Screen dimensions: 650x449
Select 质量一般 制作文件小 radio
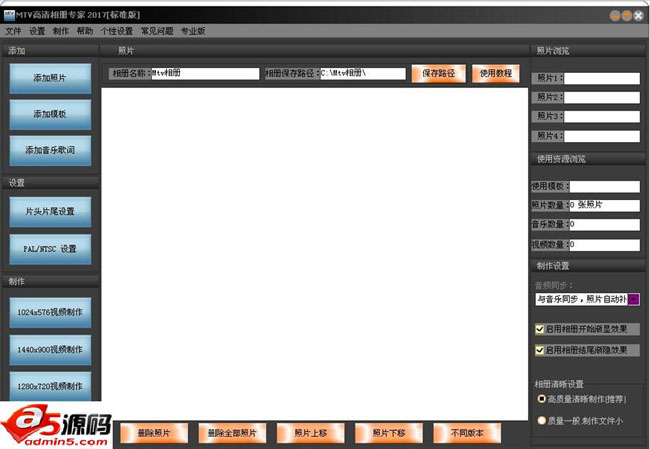[x=541, y=421]
